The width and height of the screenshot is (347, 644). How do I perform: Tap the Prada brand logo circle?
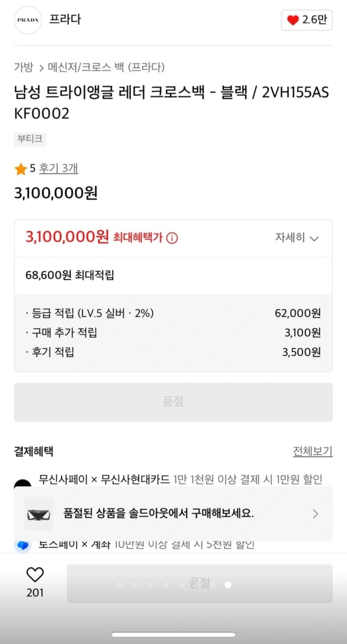tap(28, 20)
